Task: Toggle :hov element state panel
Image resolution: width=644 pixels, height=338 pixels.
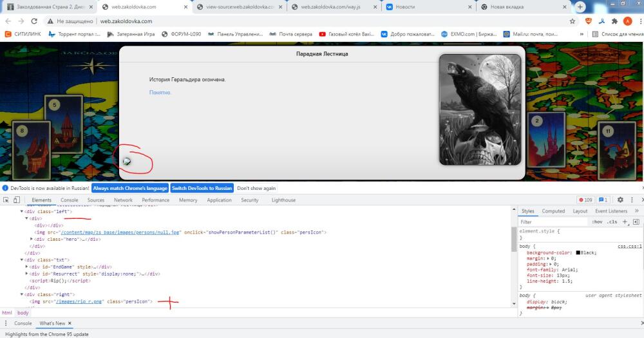Action: [597, 221]
